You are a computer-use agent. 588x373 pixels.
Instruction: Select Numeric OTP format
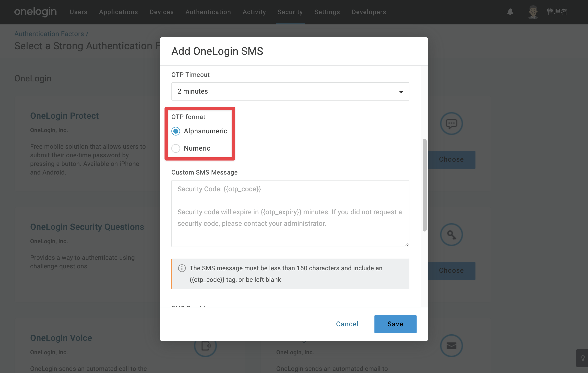tap(175, 148)
